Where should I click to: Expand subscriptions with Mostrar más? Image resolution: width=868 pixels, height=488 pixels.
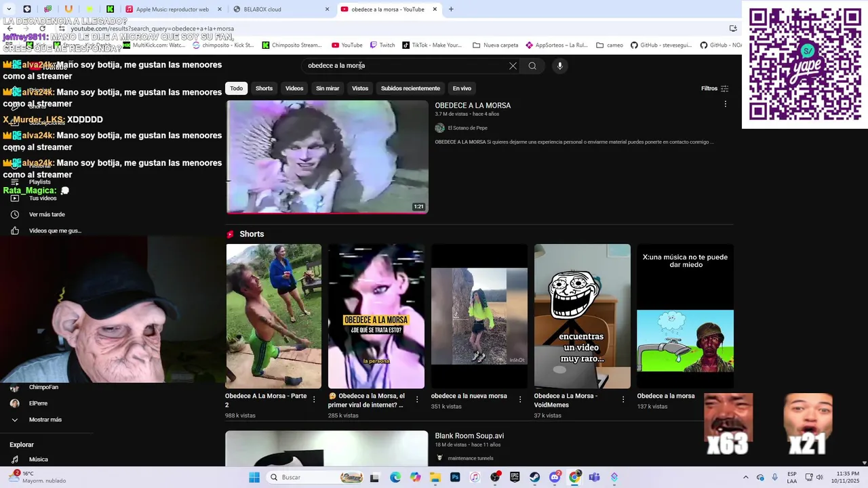[45, 420]
